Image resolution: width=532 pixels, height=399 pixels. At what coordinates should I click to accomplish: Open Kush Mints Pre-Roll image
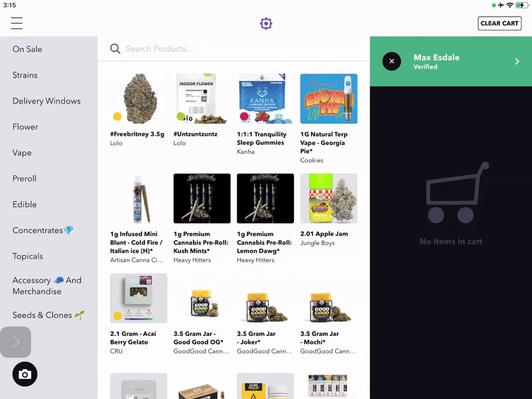202,198
